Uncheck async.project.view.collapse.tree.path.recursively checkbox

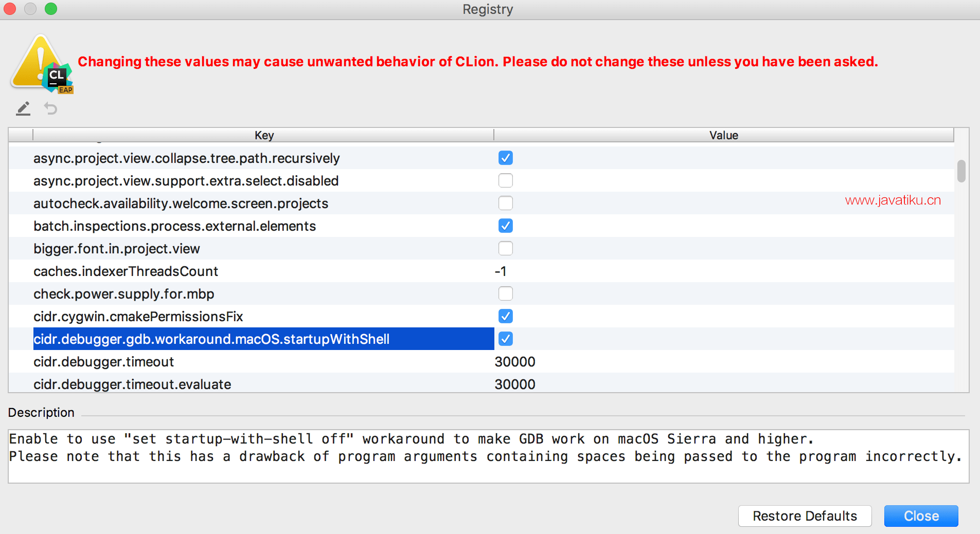tap(506, 158)
